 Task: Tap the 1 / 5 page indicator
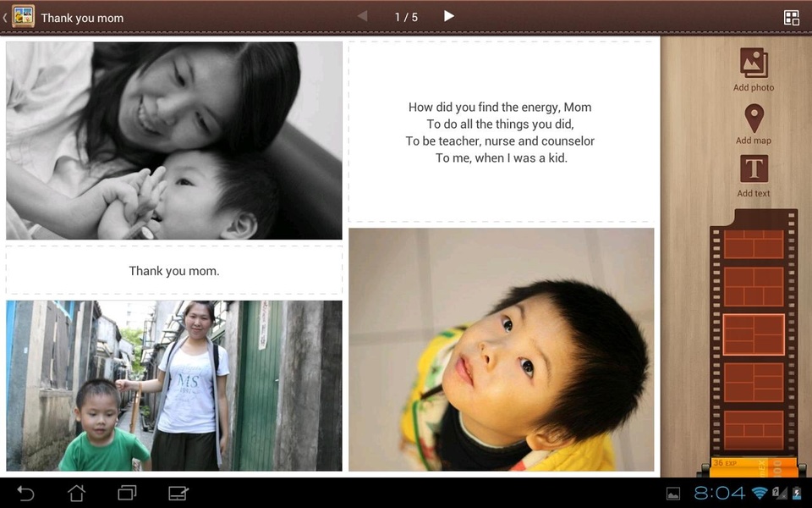pos(406,17)
